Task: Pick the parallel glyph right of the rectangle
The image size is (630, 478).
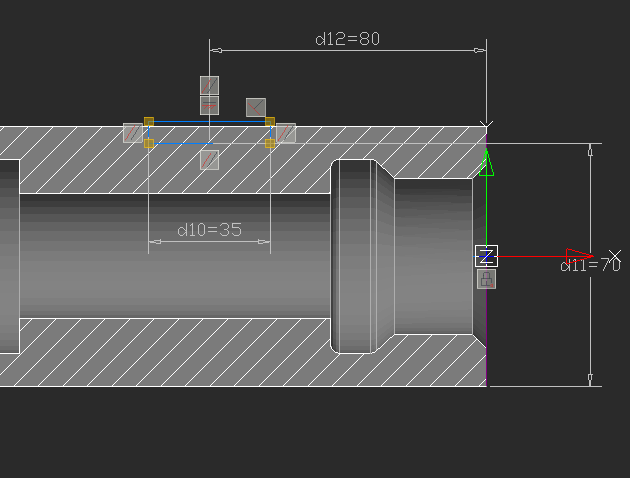Action: pos(286,132)
